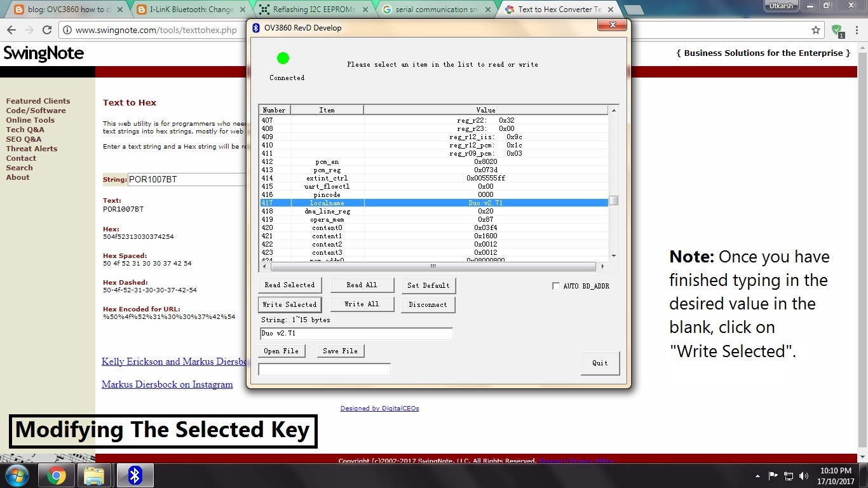Select the dma_line_reg row 418
Screen dimensions: 868x488
[x=434, y=211]
